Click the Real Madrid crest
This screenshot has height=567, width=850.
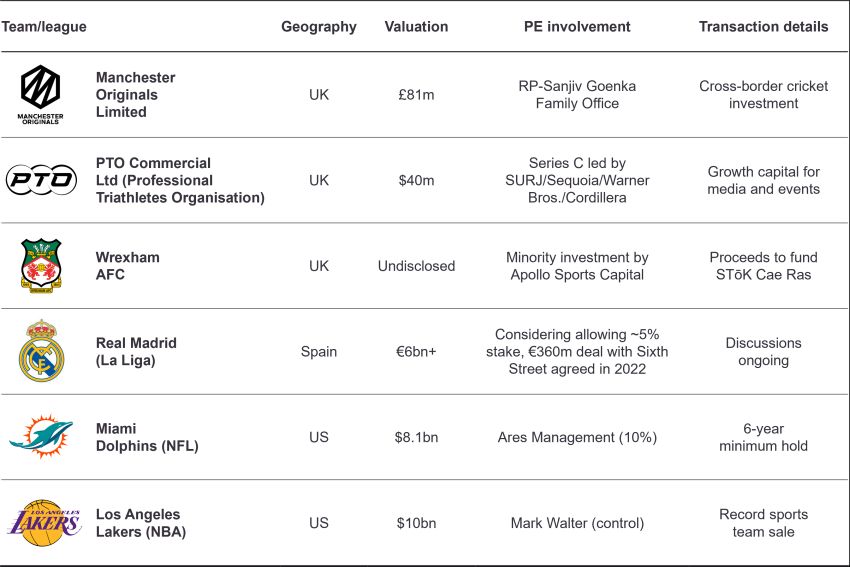point(41,351)
